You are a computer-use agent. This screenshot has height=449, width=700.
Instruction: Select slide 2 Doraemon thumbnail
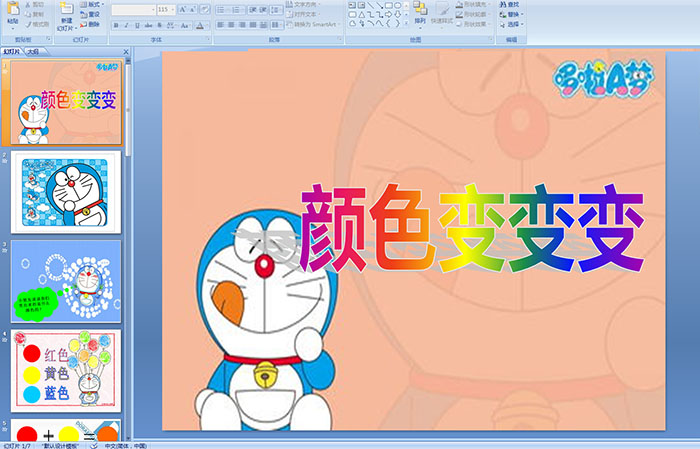coord(66,192)
